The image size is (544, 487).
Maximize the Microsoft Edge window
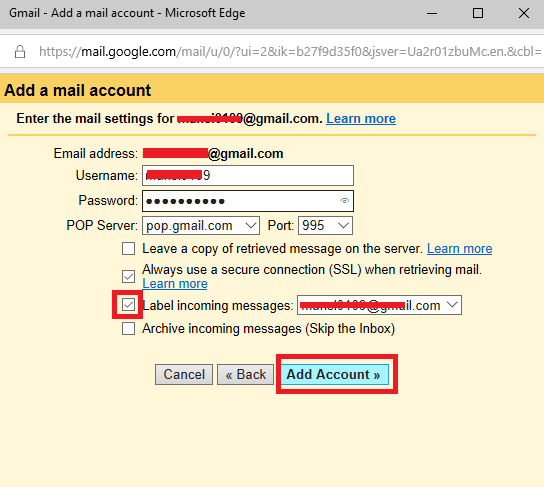pyautogui.click(x=478, y=14)
